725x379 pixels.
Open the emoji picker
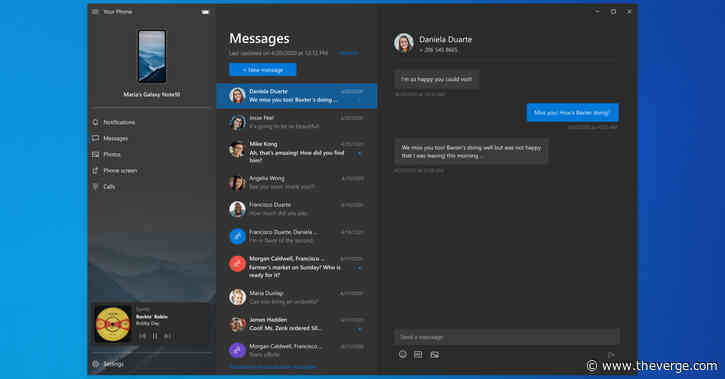point(403,355)
